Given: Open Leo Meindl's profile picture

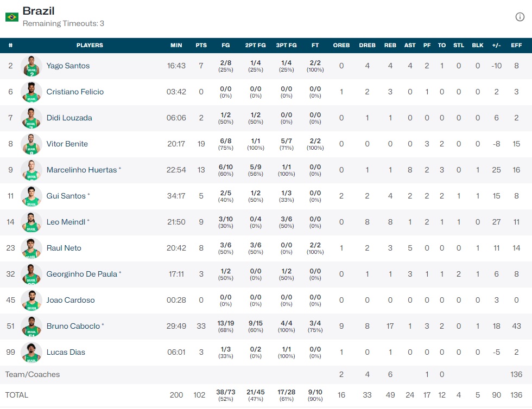Looking at the screenshot, I should pos(31,222).
